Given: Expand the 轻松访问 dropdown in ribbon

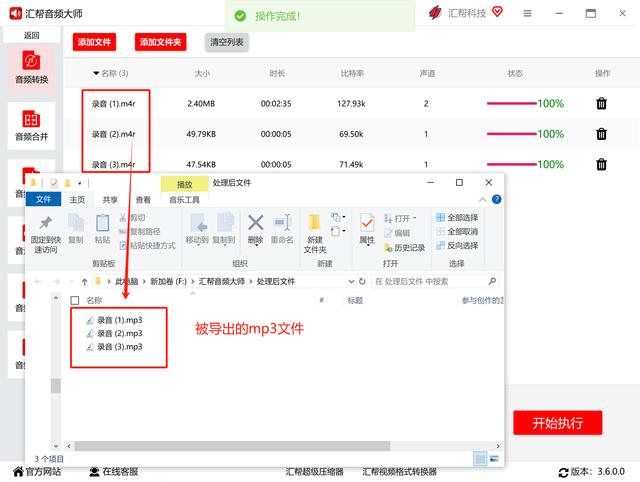Looking at the screenshot, I should tap(339, 231).
